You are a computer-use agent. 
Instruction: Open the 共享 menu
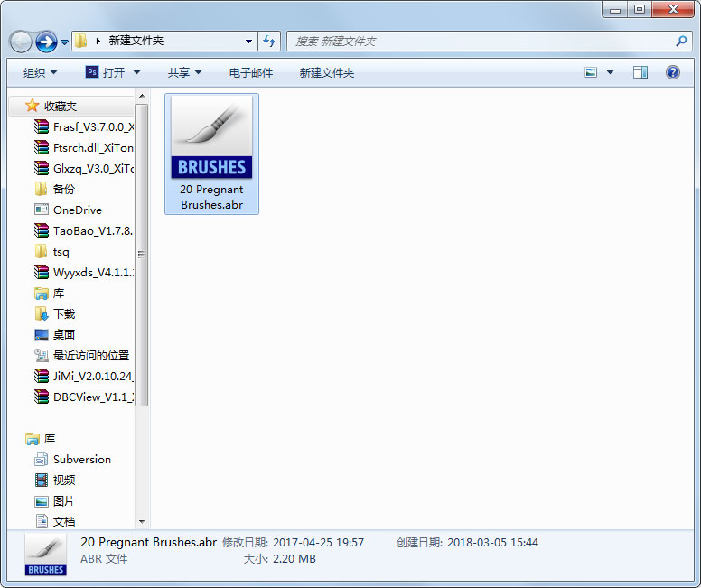click(x=184, y=72)
